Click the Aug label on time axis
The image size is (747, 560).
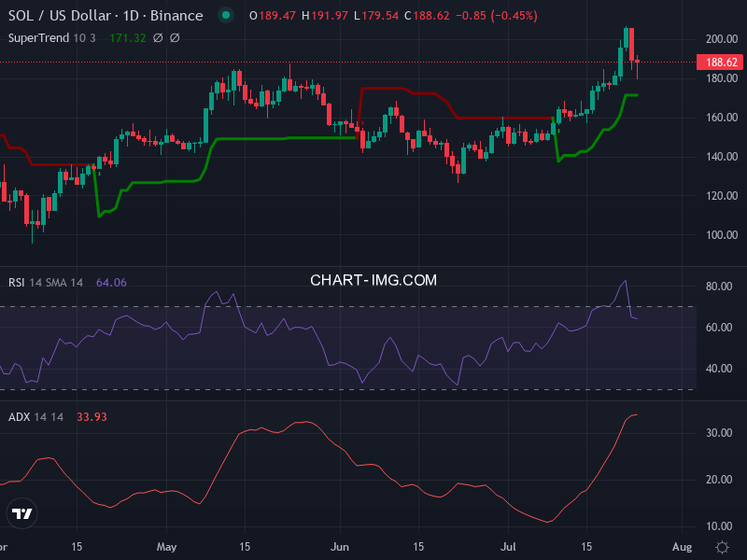pos(683,547)
